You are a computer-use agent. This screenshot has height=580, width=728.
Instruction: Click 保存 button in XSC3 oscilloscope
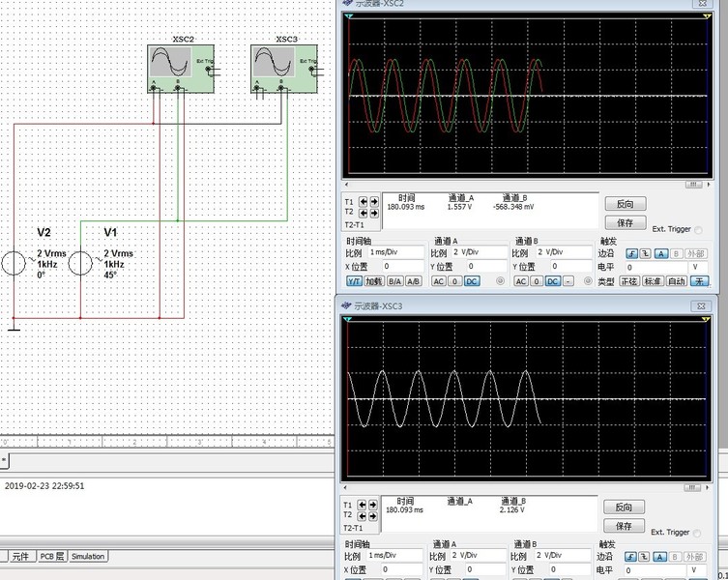(625, 526)
